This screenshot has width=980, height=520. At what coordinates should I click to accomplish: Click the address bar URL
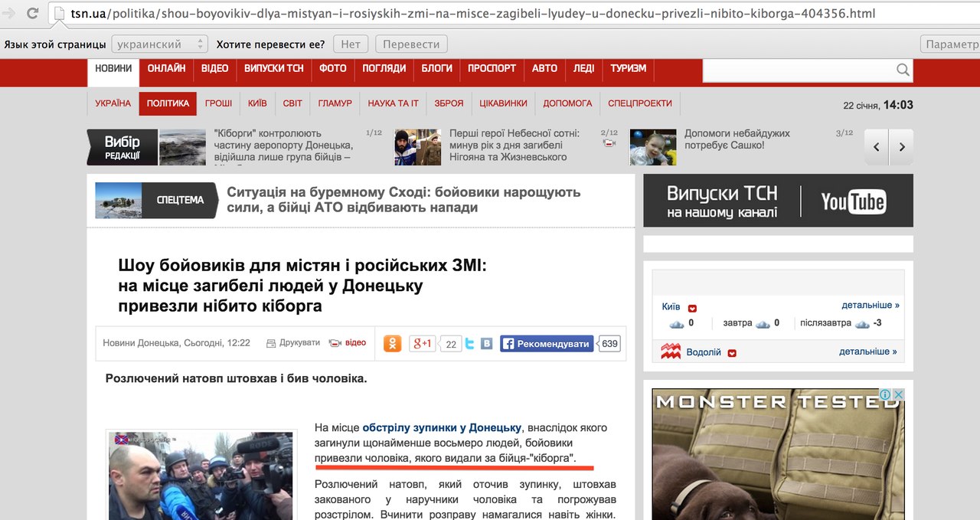[473, 14]
